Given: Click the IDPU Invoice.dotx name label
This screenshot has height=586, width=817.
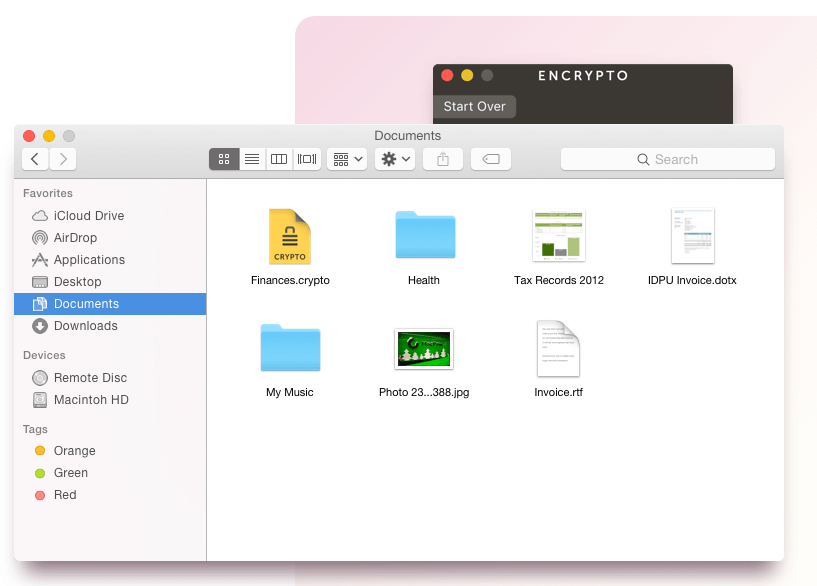Looking at the screenshot, I should 692,280.
